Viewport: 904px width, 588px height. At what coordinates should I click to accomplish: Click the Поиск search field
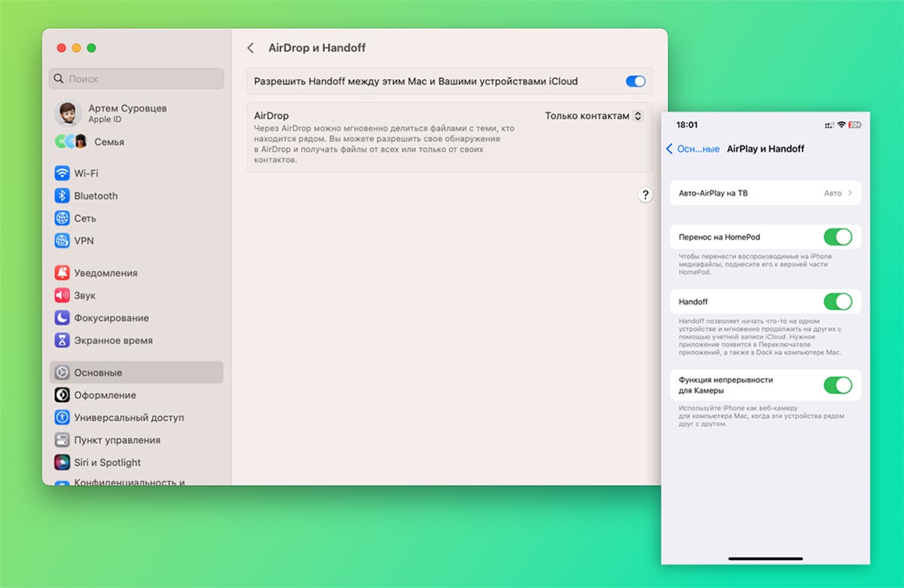136,79
